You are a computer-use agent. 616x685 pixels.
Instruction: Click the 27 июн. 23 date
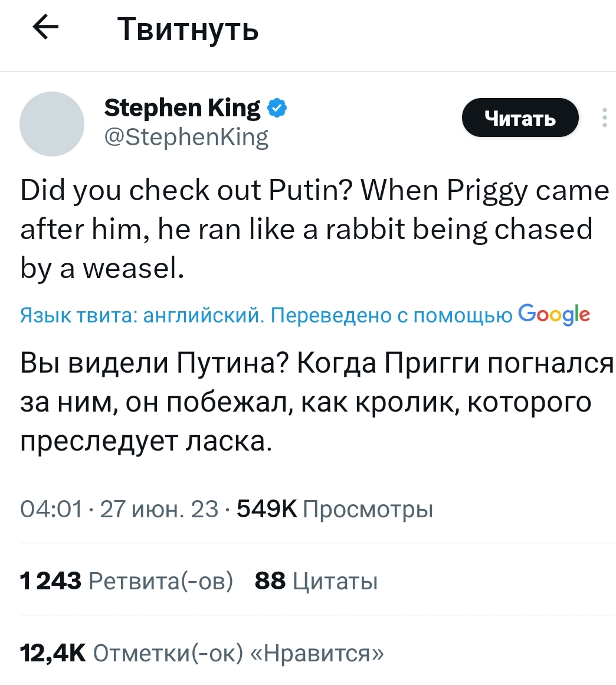[x=159, y=508]
